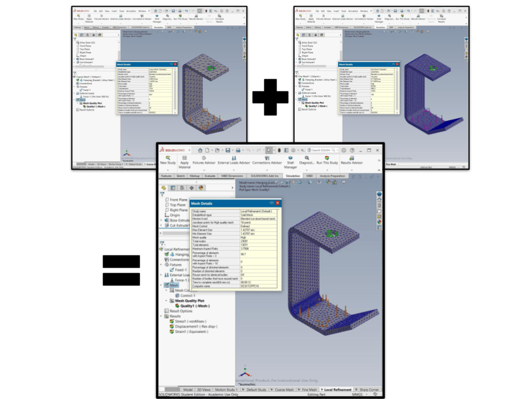Open Shell Manager in the bottom window

coord(290,162)
